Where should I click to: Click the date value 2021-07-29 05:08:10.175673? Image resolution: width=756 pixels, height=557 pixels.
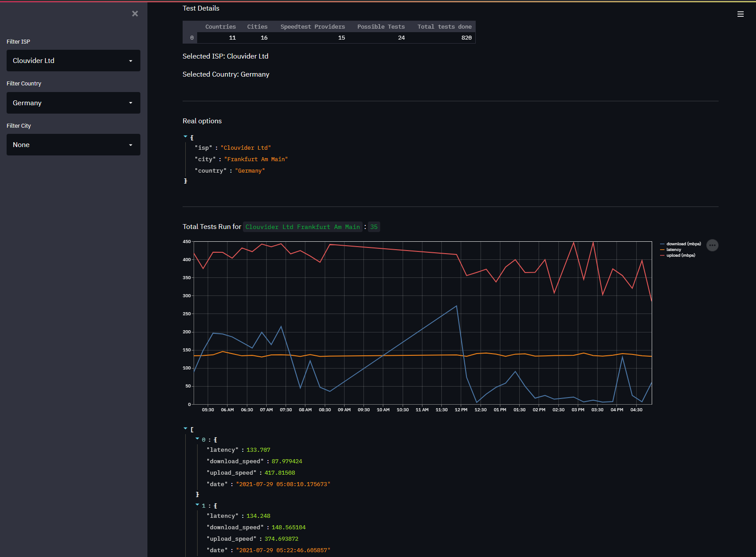283,484
